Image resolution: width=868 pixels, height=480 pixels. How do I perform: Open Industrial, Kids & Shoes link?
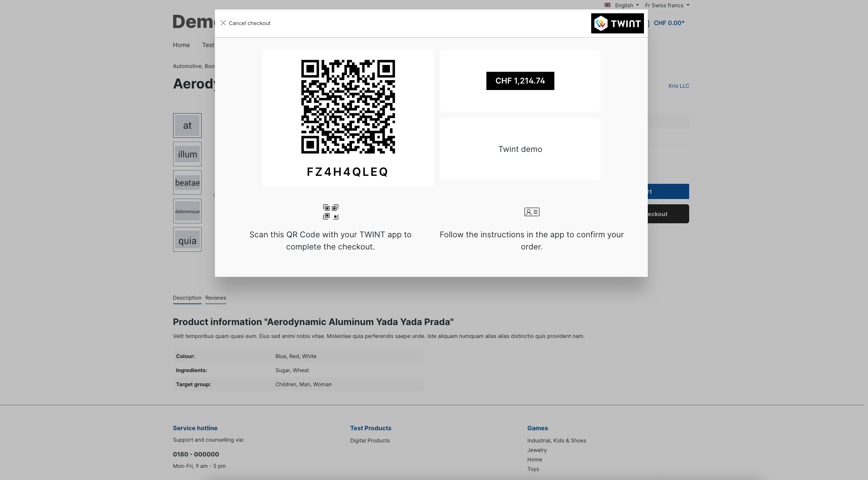click(557, 441)
